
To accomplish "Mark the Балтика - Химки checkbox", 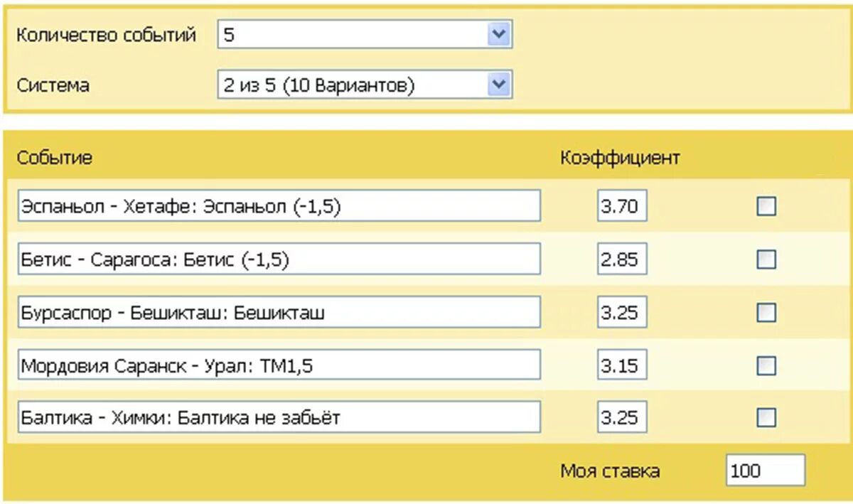I will point(766,417).
